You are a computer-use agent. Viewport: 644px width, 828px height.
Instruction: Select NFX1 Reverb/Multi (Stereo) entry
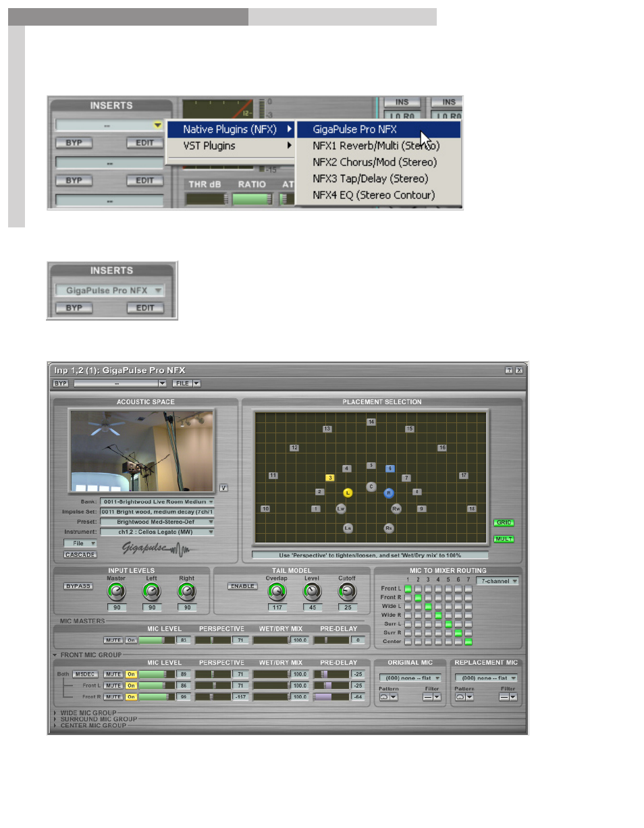pyautogui.click(x=378, y=146)
